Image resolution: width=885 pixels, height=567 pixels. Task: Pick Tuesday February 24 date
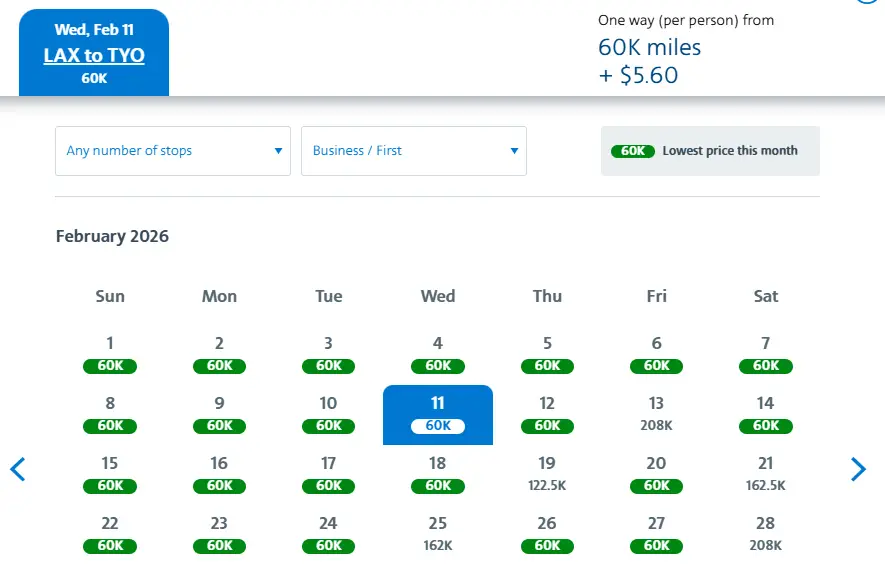click(328, 534)
